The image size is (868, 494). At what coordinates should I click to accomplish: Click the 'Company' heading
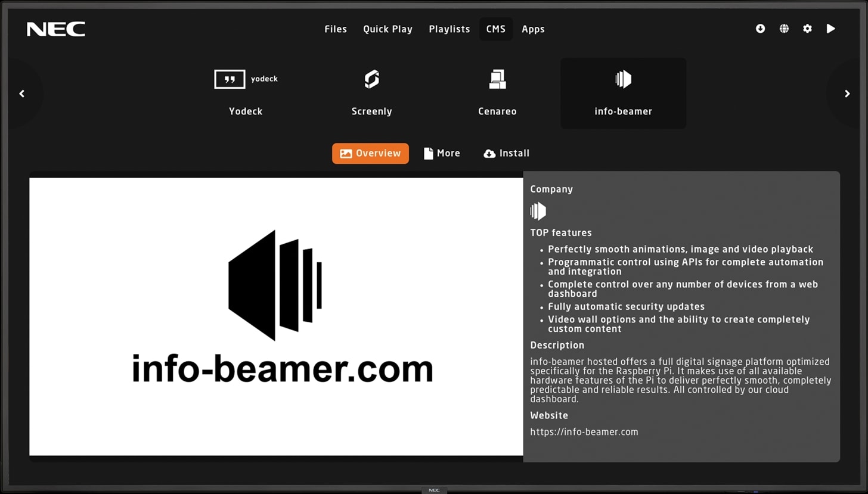tap(551, 189)
